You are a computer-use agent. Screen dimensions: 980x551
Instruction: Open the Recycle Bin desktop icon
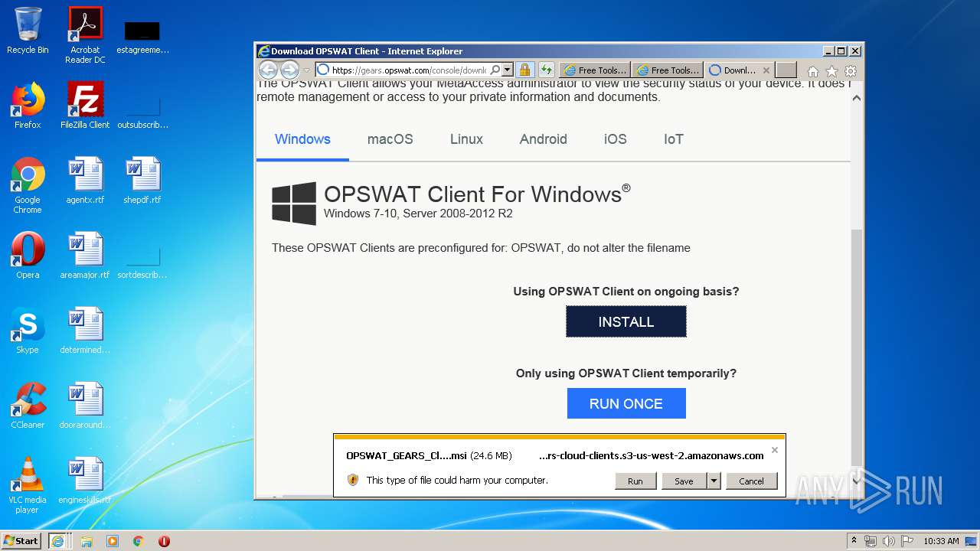coord(28,31)
